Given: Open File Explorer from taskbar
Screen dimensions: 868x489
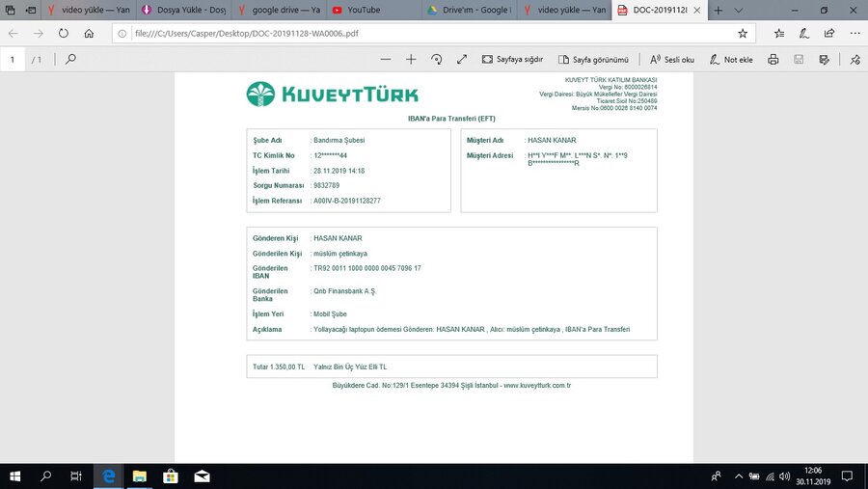Looking at the screenshot, I should pyautogui.click(x=140, y=476).
